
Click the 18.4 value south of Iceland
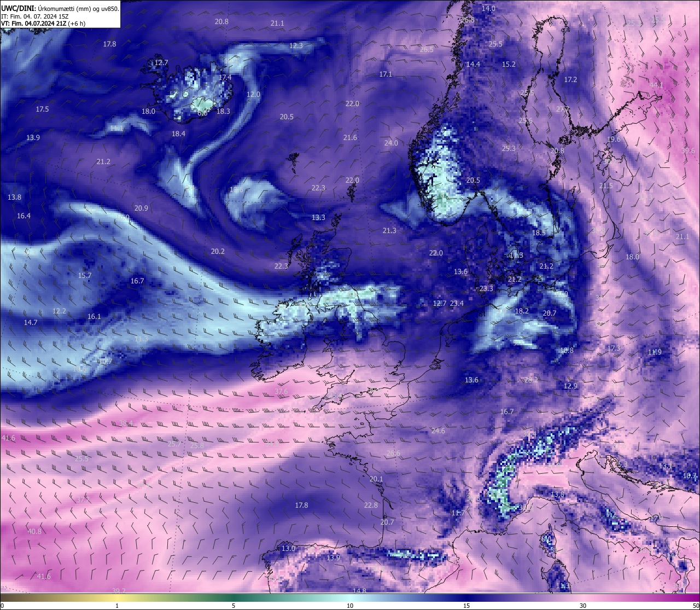click(178, 134)
